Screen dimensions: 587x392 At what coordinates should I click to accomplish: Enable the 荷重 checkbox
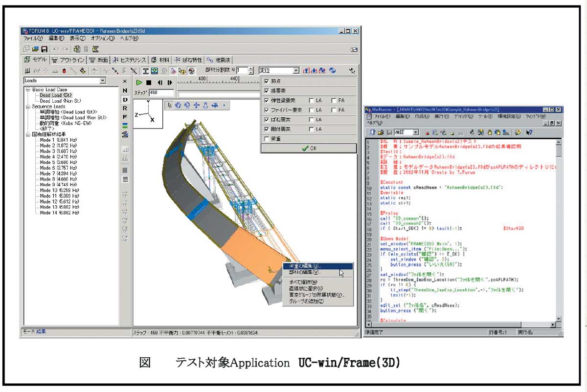point(267,139)
